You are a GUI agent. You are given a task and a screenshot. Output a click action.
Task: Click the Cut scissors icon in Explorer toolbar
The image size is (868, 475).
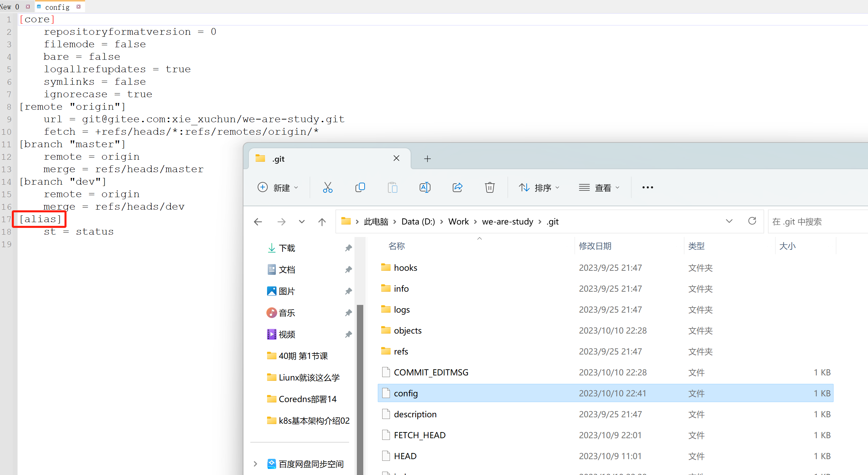tap(327, 187)
